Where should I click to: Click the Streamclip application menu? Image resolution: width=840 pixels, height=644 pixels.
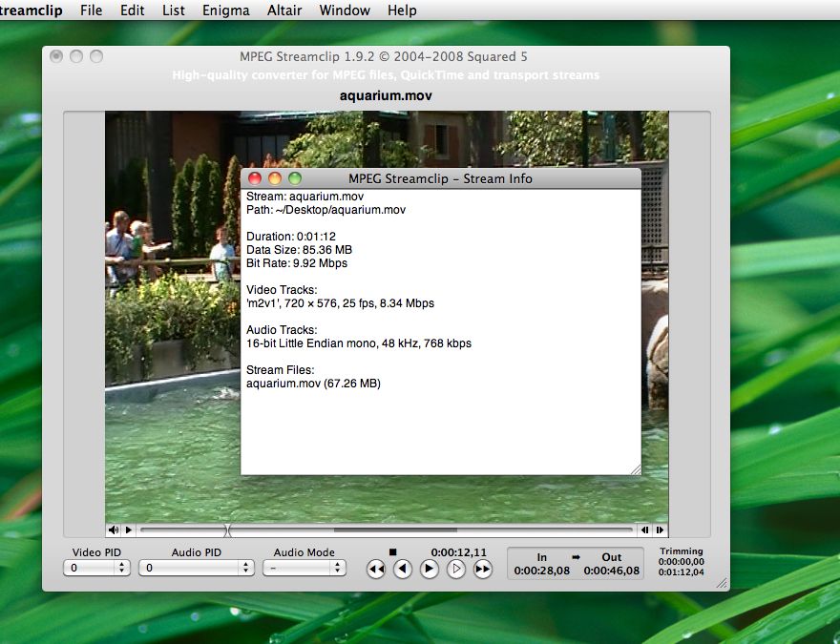[31, 10]
